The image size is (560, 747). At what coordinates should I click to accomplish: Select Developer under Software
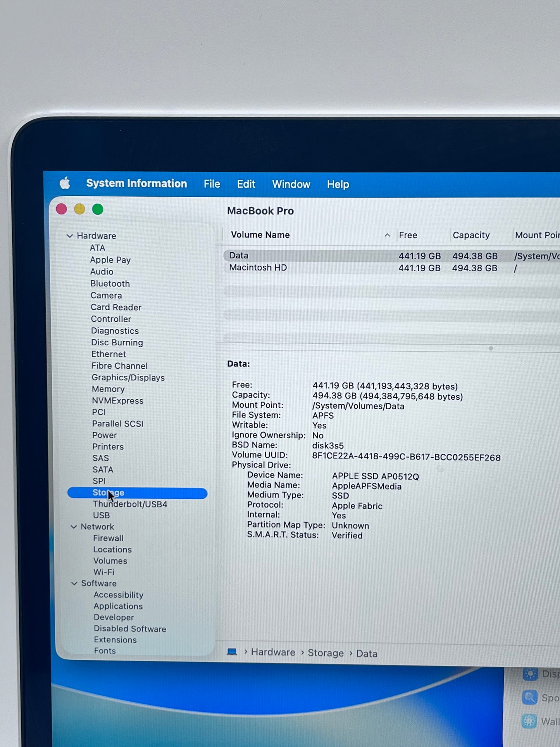coord(114,617)
